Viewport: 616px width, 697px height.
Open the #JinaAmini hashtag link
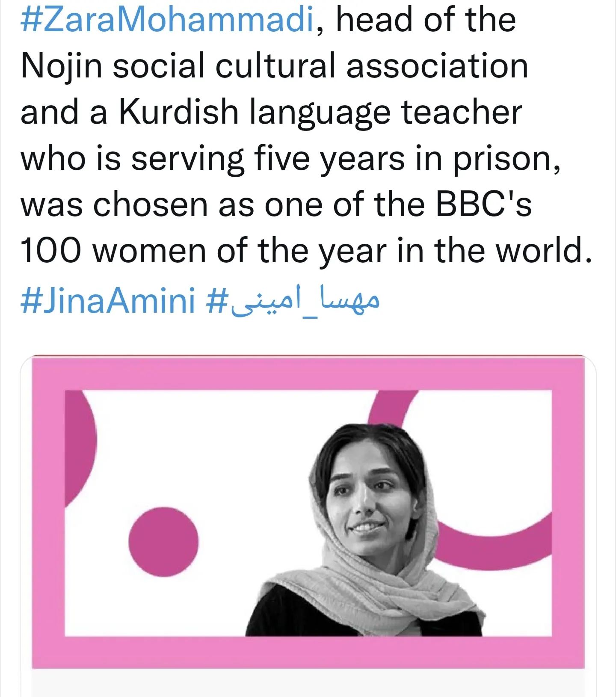[108, 300]
